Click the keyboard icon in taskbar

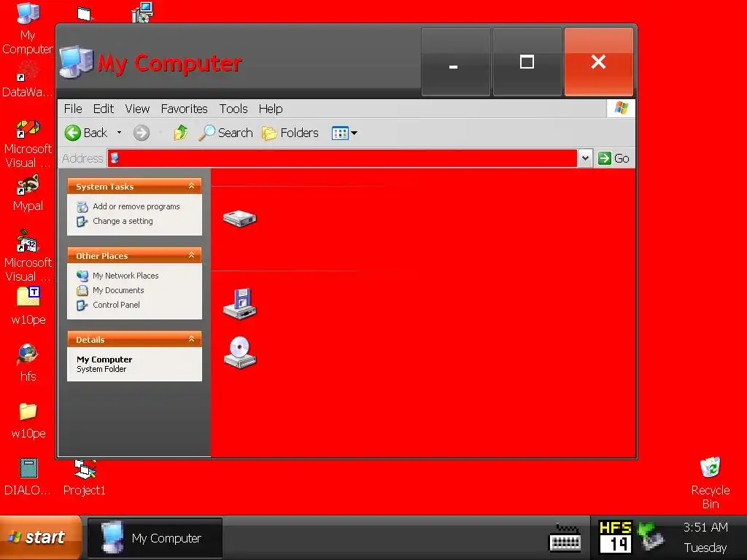565,538
